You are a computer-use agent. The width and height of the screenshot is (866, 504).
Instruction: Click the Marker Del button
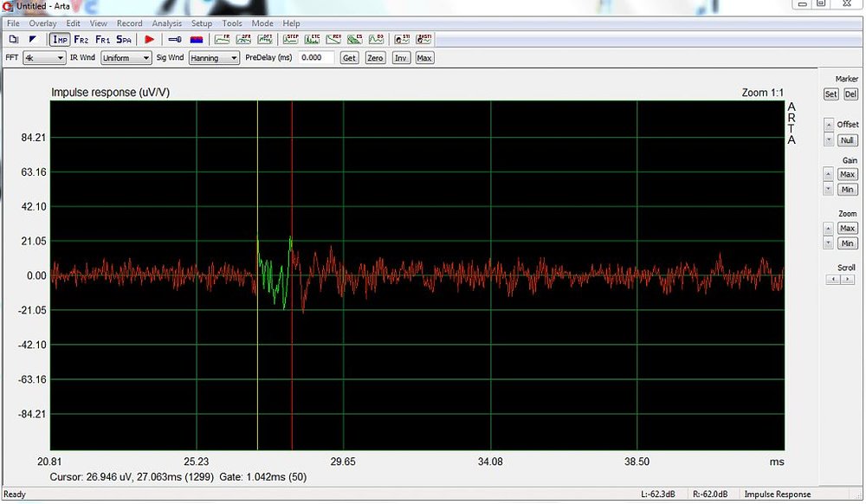(850, 94)
